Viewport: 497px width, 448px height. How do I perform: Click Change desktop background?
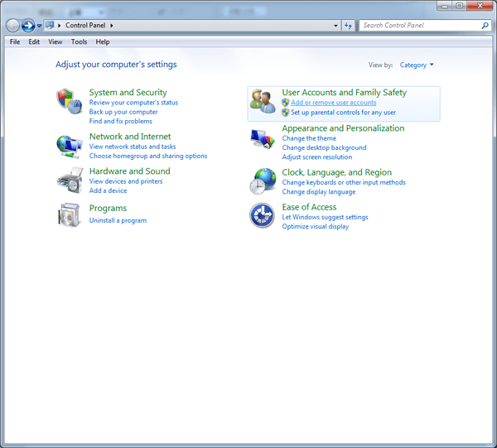[x=324, y=147]
